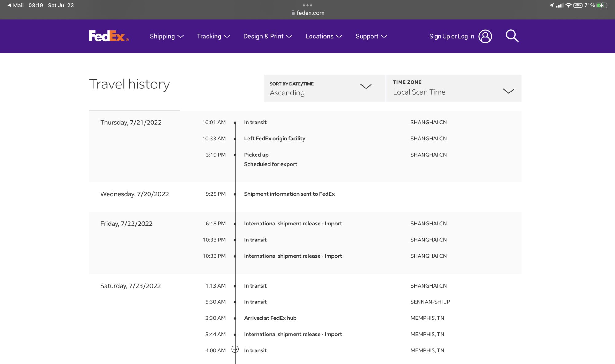Tap the VPN status indicator
This screenshot has height=364, width=615.
coord(578,6)
